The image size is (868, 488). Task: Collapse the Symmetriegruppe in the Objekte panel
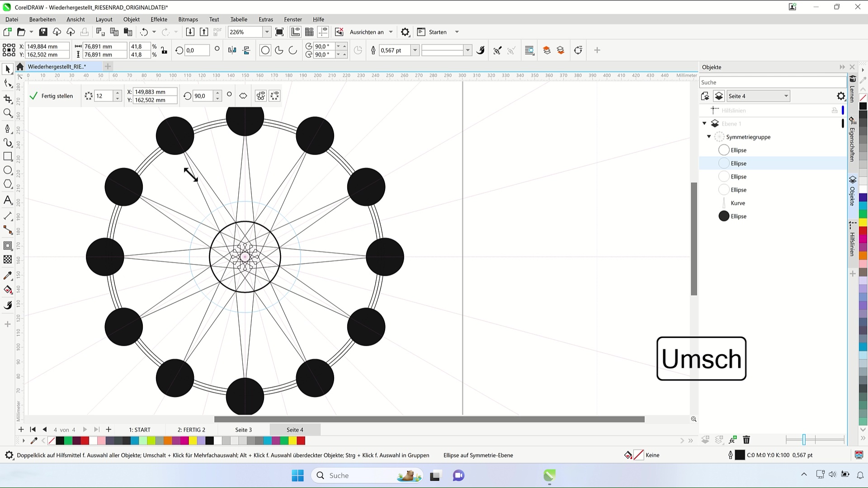pyautogui.click(x=709, y=136)
